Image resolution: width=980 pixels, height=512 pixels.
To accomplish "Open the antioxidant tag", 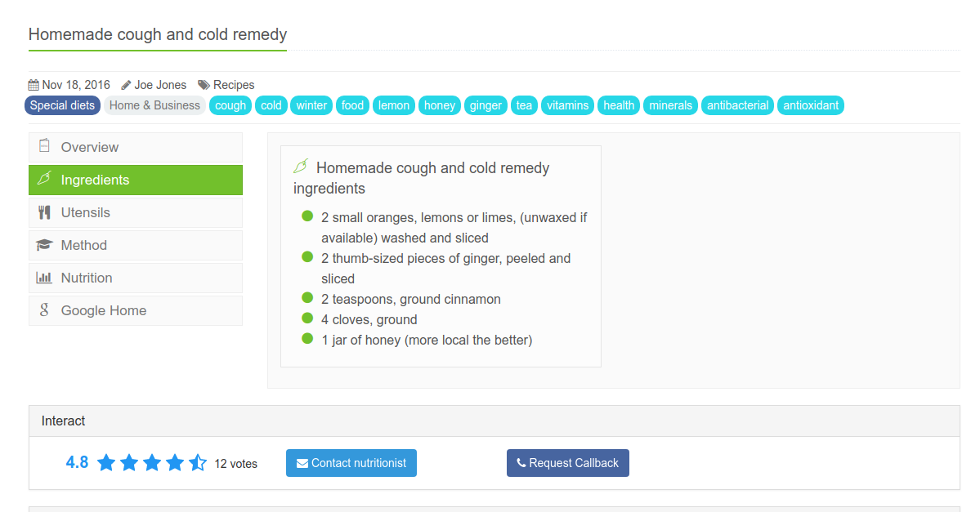I will 811,105.
